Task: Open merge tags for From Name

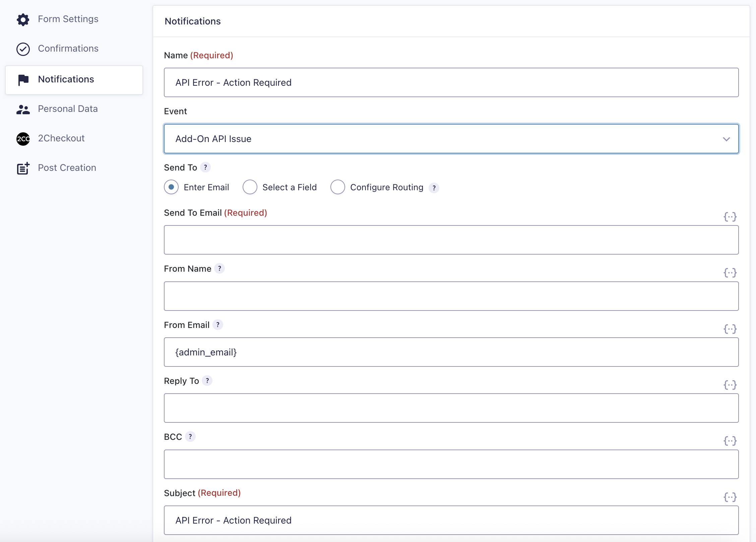Action: (730, 273)
